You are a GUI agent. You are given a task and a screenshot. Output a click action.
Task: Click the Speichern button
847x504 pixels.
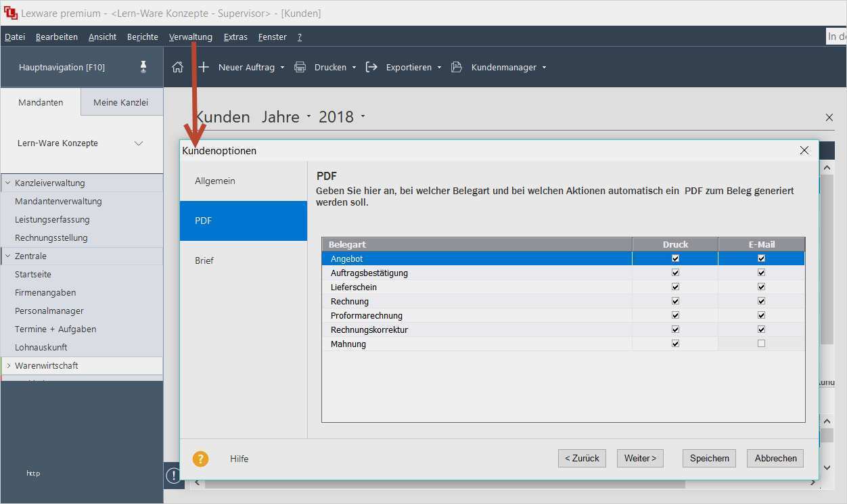(709, 458)
